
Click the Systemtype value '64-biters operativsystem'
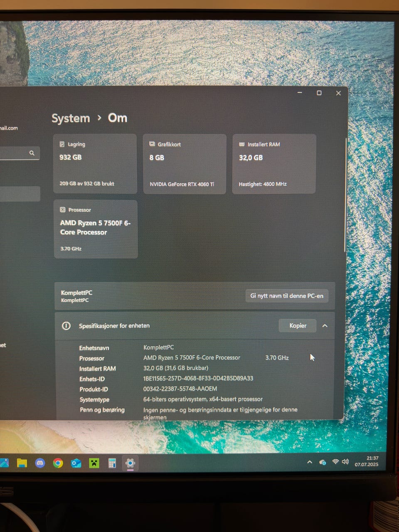[203, 399]
